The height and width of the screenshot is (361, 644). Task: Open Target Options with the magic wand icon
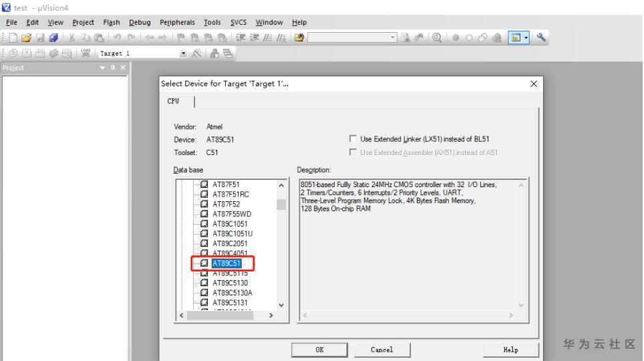(196, 53)
